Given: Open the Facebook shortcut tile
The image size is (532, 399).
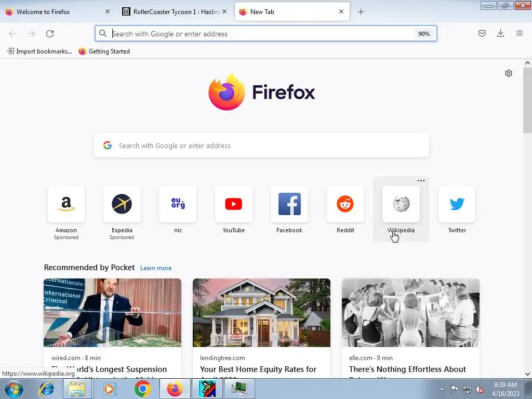Looking at the screenshot, I should pos(289,204).
